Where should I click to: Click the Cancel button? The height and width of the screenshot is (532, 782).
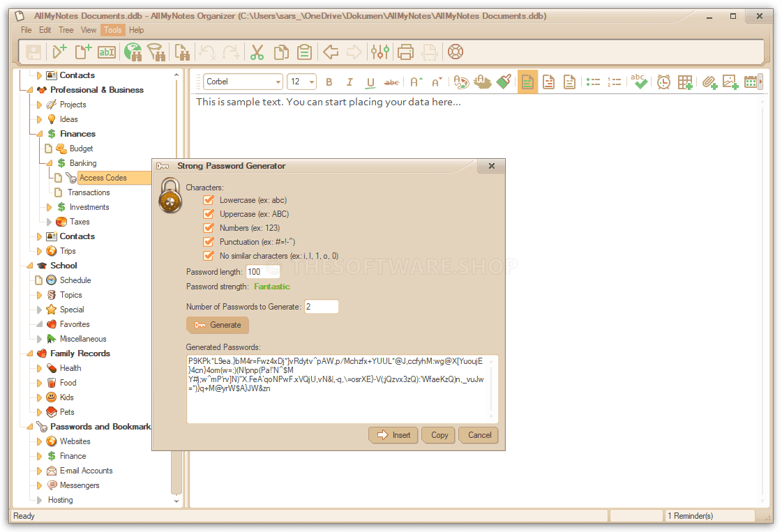tap(479, 435)
